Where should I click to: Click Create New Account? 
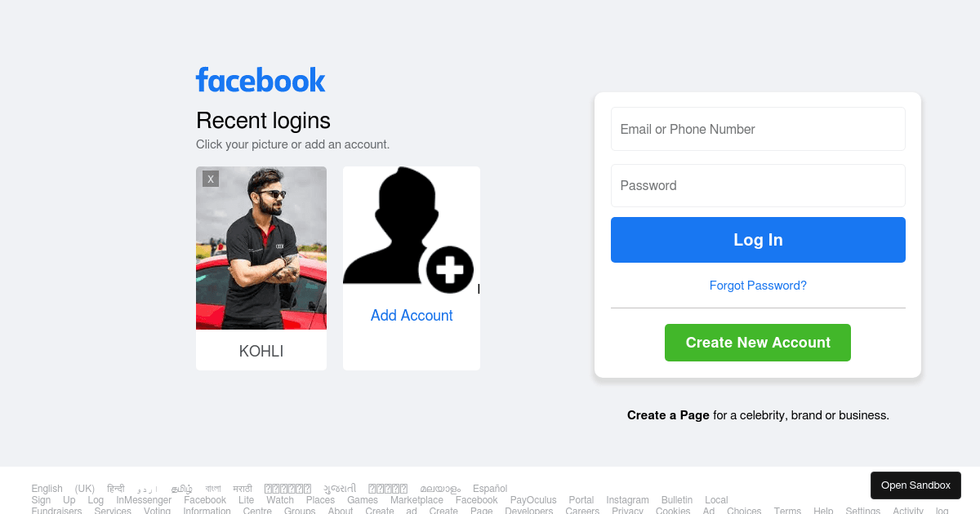pos(757,343)
